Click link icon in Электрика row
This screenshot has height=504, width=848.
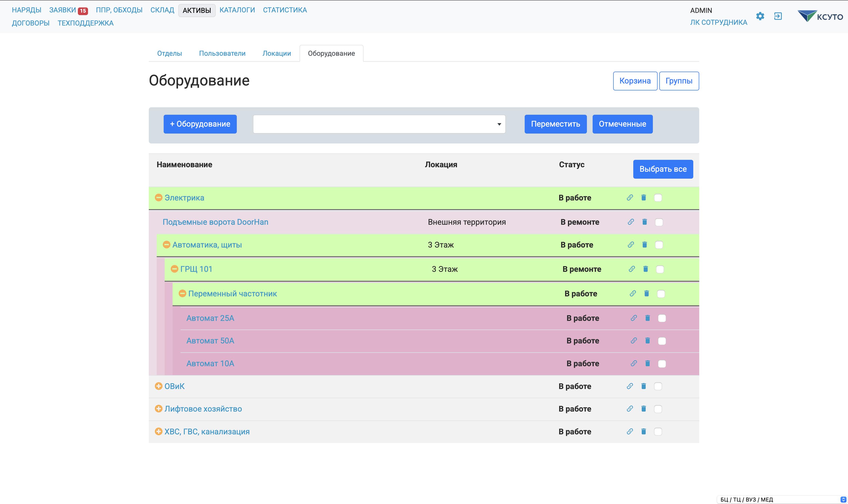tap(630, 198)
